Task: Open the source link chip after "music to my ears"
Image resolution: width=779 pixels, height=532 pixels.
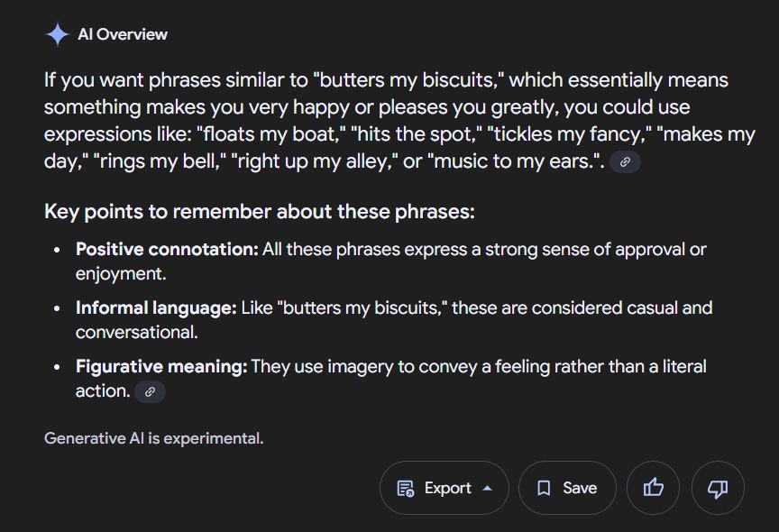Action: [x=625, y=162]
